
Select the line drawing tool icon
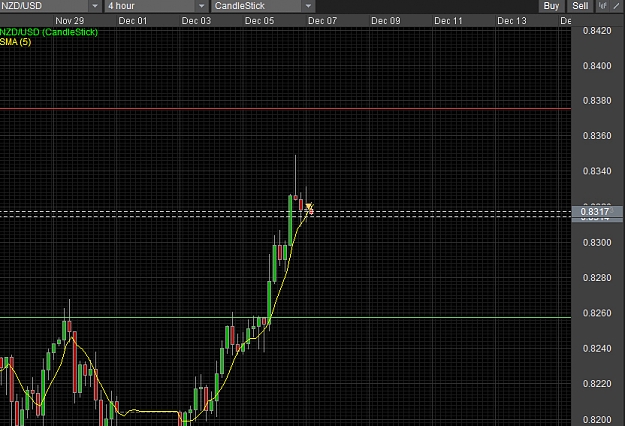(x=617, y=6)
